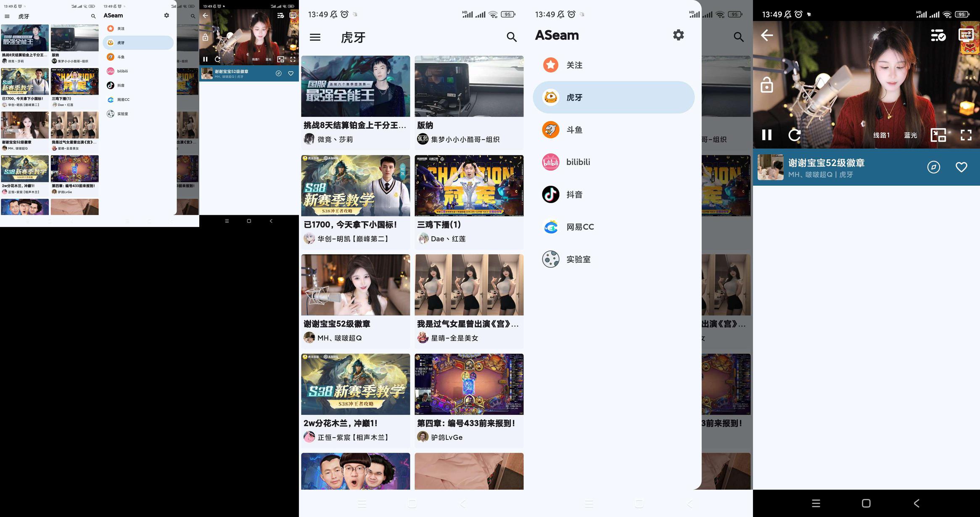Viewport: 980px width, 517px height.
Task: Open compass icon in large player info bar
Action: pos(933,167)
